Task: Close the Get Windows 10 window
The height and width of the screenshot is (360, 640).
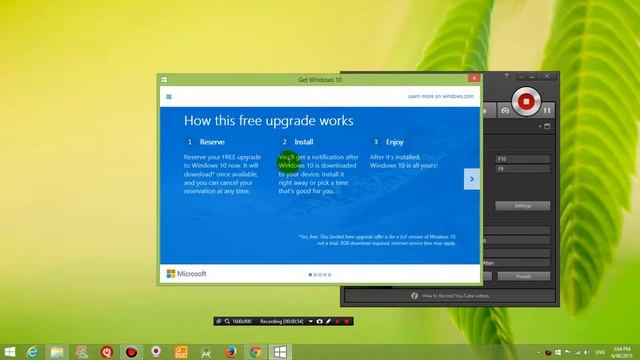Action: tap(474, 78)
